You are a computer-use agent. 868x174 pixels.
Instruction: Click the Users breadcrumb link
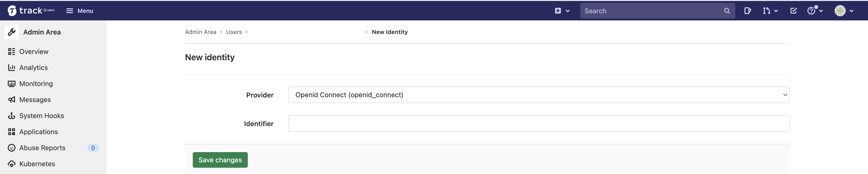(234, 32)
